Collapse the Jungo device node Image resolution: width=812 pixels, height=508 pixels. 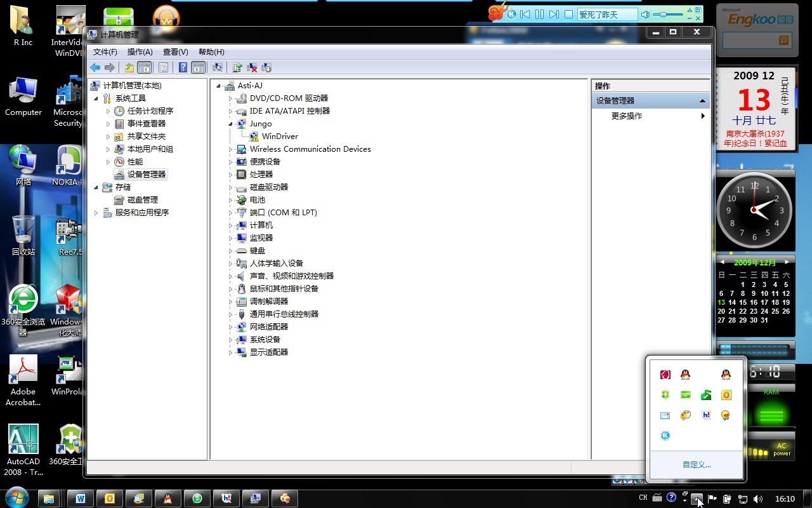(x=231, y=124)
